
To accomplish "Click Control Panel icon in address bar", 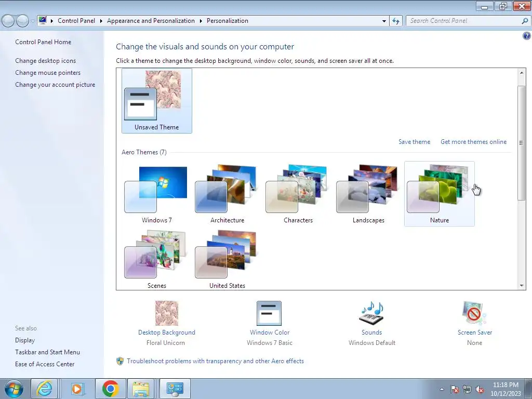I will coord(43,21).
